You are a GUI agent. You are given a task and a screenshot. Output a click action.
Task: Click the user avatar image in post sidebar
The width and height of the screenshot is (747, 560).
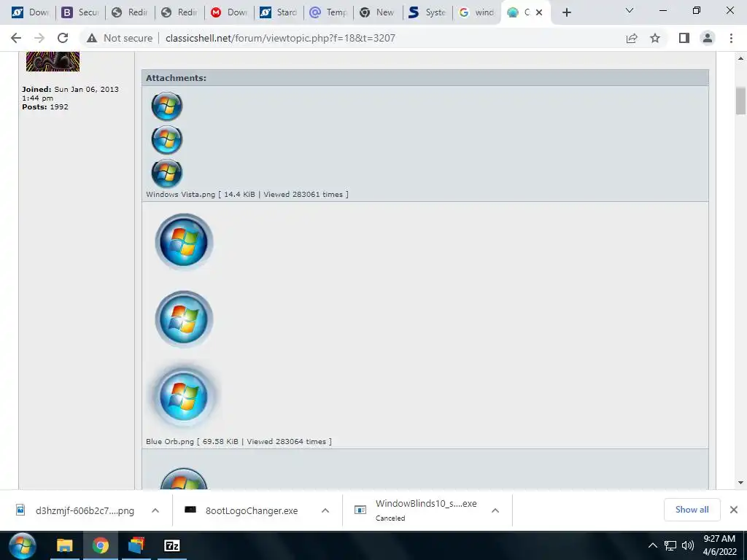[x=53, y=61]
